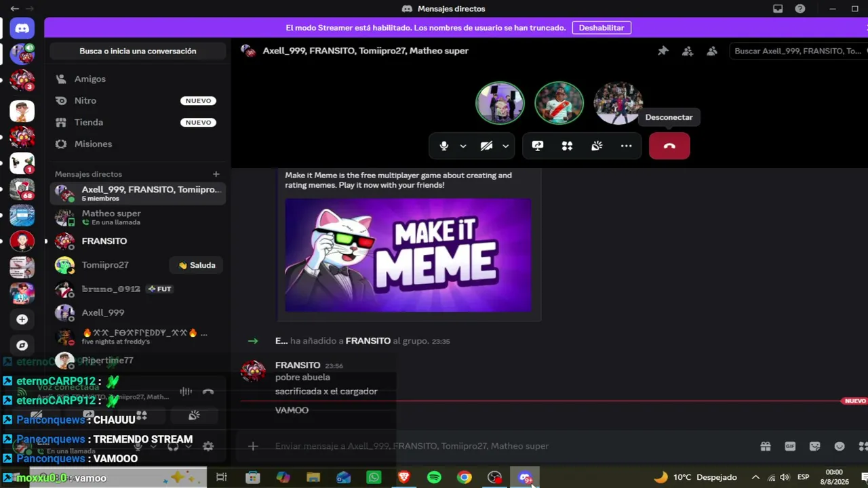Open OBS Studio from taskbar
Image resolution: width=868 pixels, height=488 pixels.
pos(494,477)
